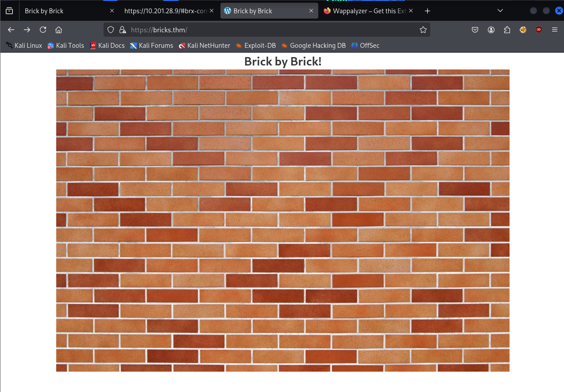Switch to the Wappalyzer tab
This screenshot has height=392, width=564.
pos(367,11)
